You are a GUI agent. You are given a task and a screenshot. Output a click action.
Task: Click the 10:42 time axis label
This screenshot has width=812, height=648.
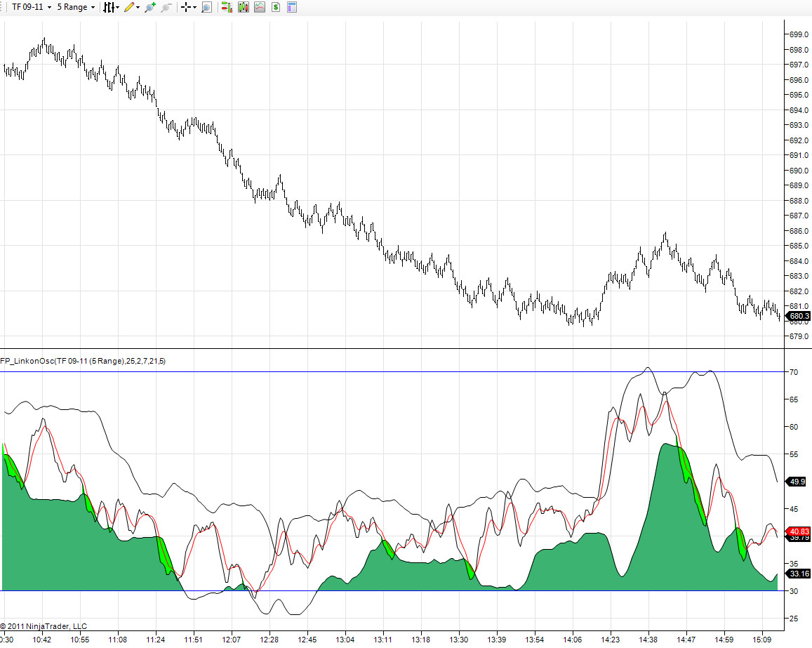click(x=42, y=640)
